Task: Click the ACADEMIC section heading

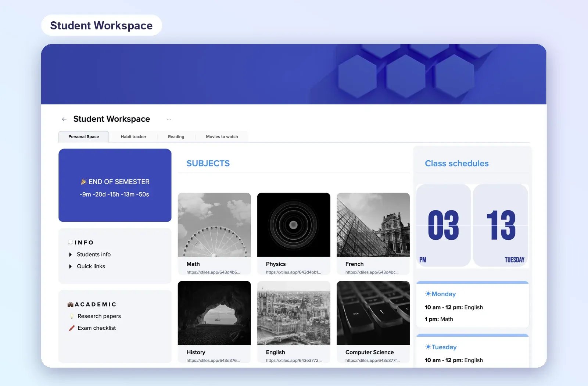Action: pos(96,304)
